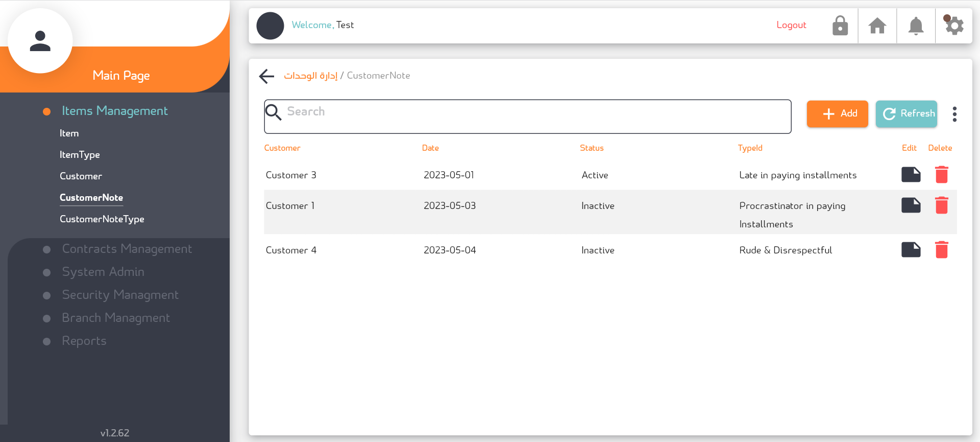Expand the System Admin section
Viewport: 980px width, 442px height.
tap(103, 272)
